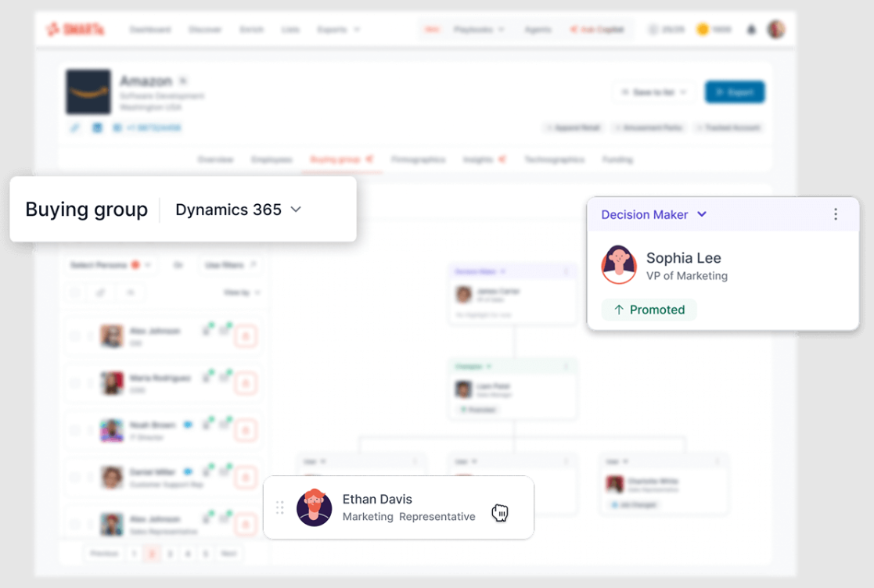The image size is (874, 588).
Task: Switch to the Employees tab
Action: click(272, 160)
